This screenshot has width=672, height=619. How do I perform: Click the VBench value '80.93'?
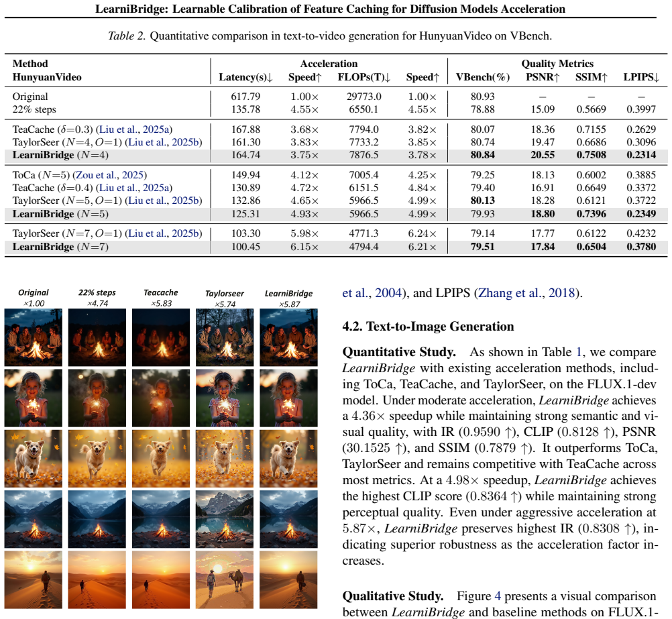[x=483, y=97]
